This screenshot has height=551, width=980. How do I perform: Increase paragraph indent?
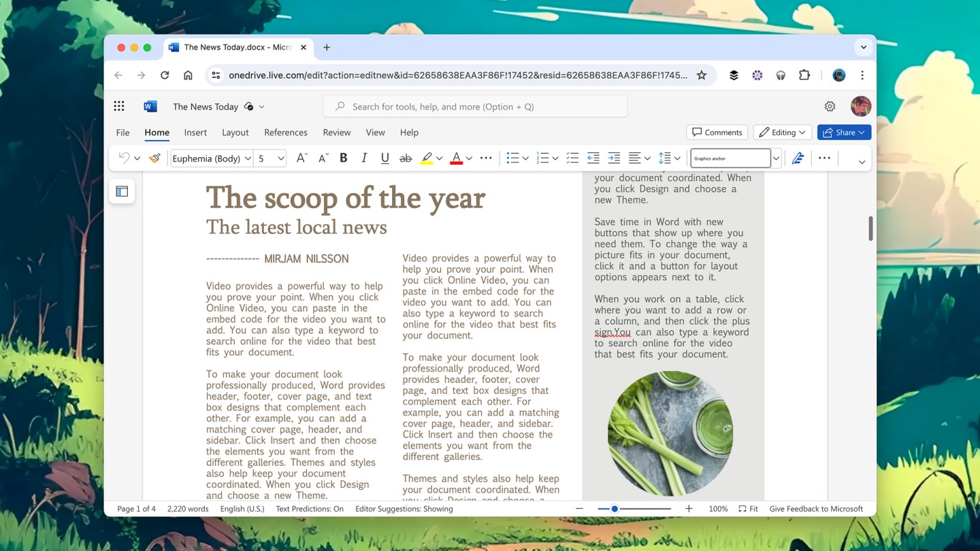click(614, 158)
